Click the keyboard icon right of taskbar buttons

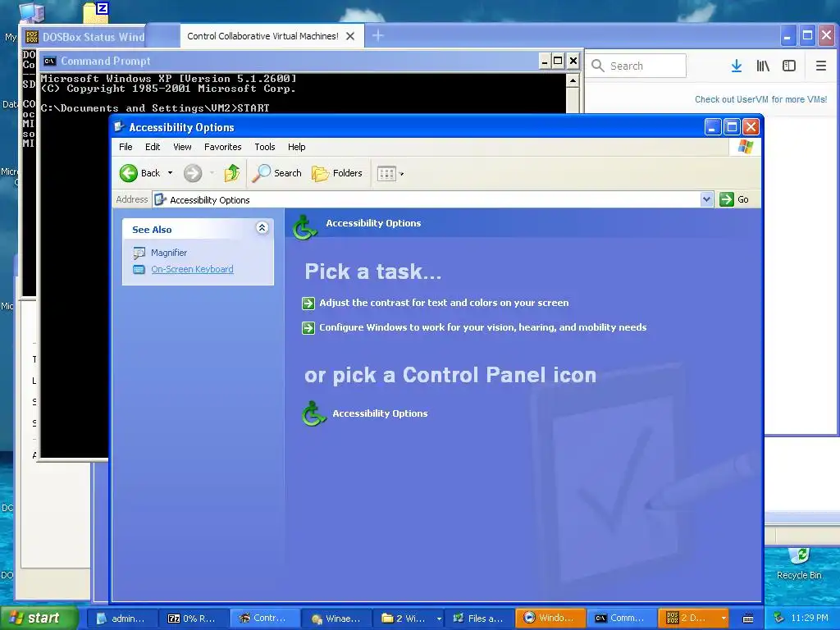point(748,619)
